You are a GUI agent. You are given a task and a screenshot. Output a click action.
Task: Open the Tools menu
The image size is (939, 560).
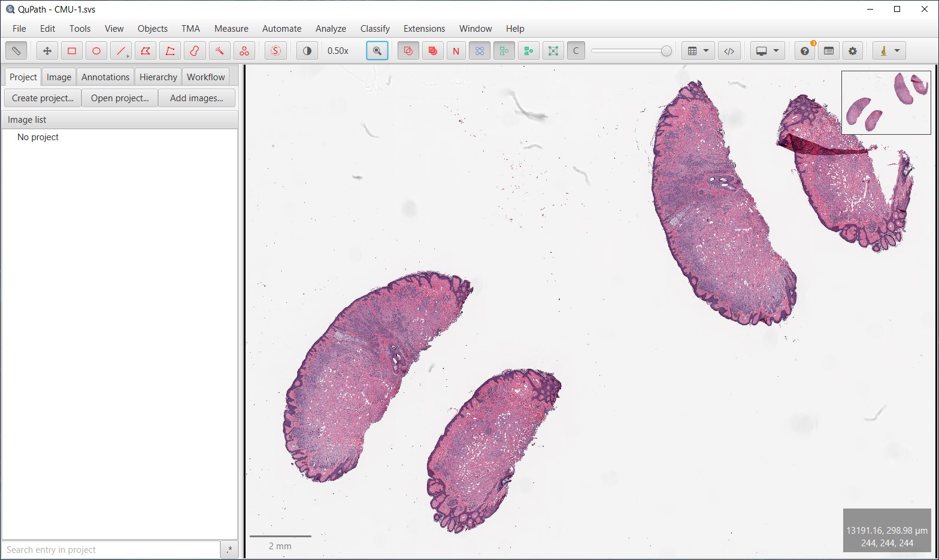[x=80, y=28]
